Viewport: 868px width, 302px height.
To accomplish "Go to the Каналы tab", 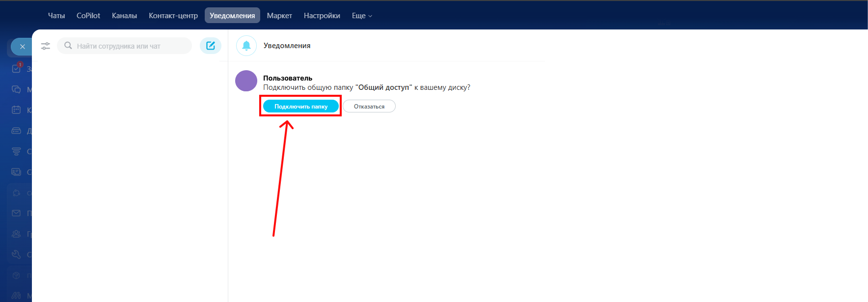I will pos(124,16).
